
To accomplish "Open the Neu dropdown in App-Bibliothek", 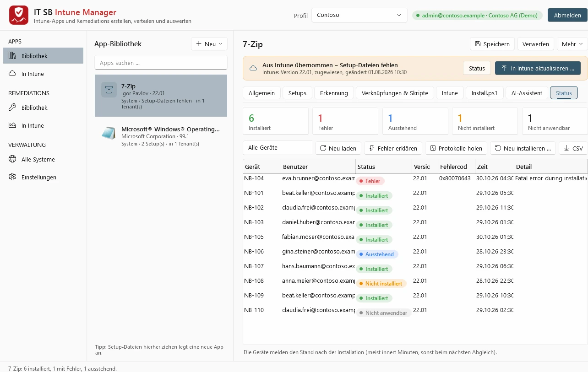I will point(209,44).
